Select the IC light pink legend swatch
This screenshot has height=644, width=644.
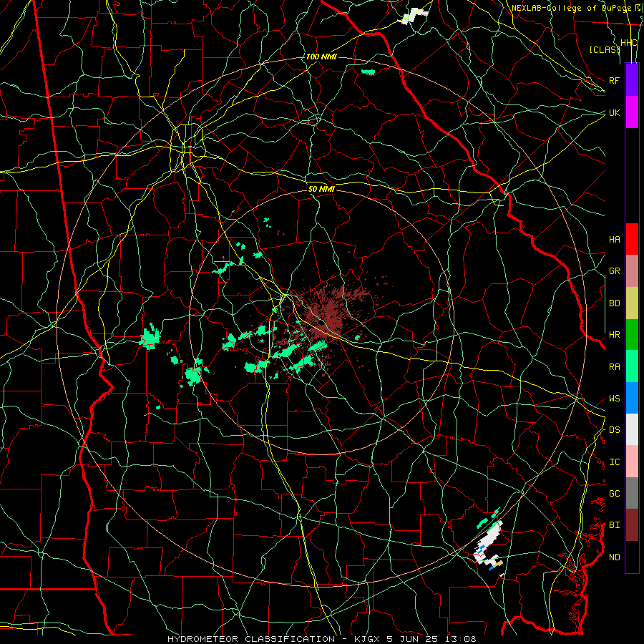[x=632, y=462]
